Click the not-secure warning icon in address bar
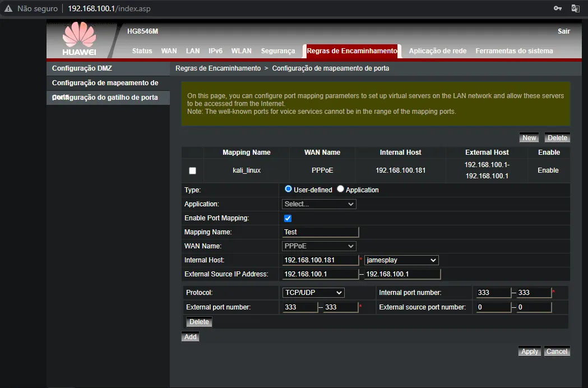The height and width of the screenshot is (388, 588). (8, 9)
